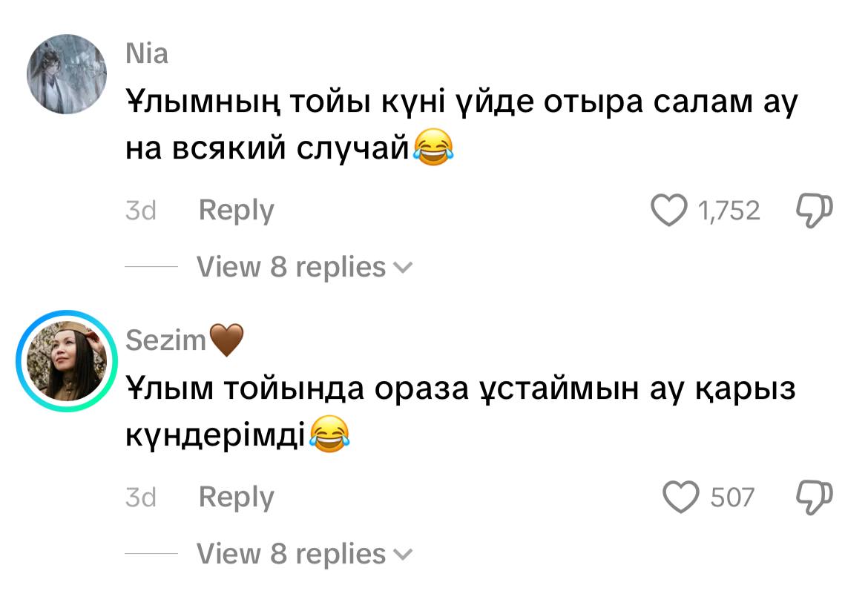Dislike Nia's comment using thumbs-down icon

[815, 211]
